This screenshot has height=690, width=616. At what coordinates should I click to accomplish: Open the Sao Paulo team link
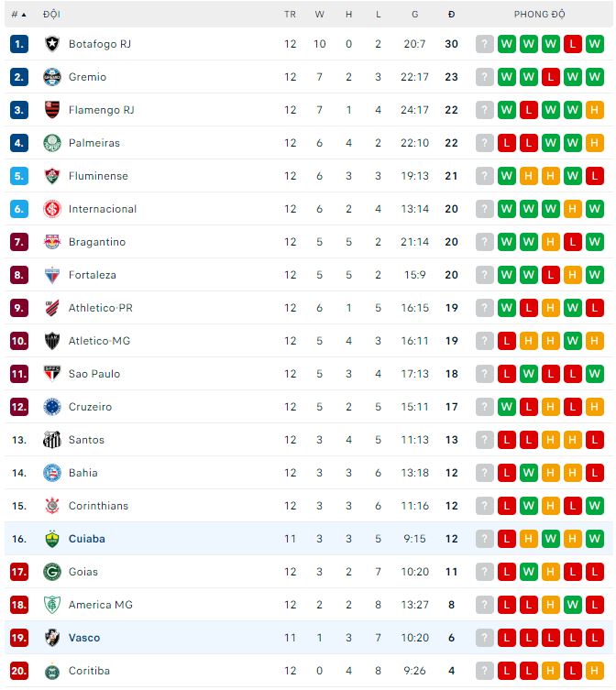coord(93,374)
